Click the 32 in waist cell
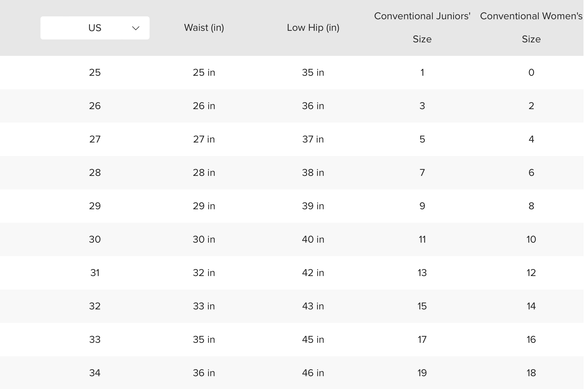 (x=204, y=273)
